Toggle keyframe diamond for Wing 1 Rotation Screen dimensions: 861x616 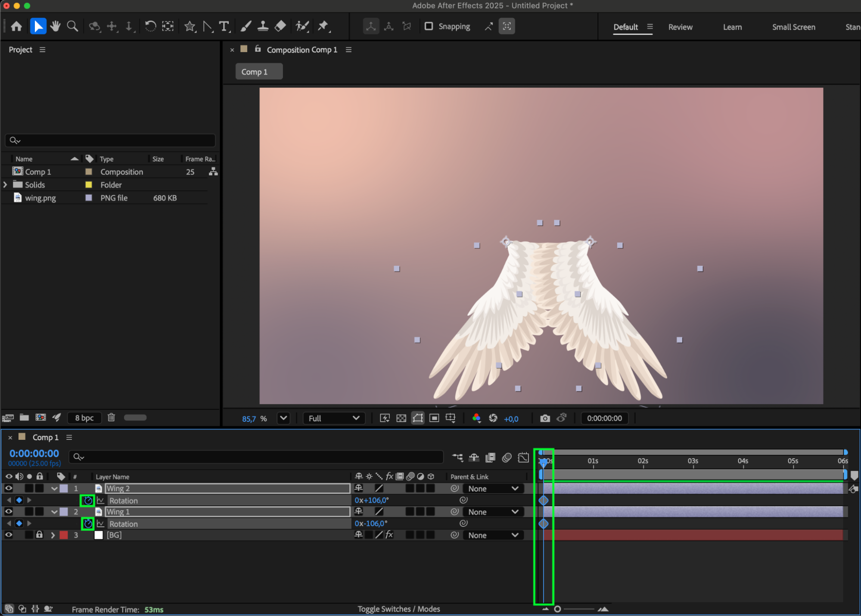tap(19, 524)
